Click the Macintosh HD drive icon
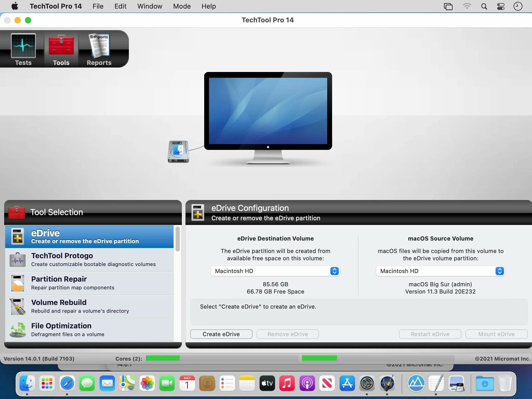Viewport: 532px width, 399px height. coord(178,151)
